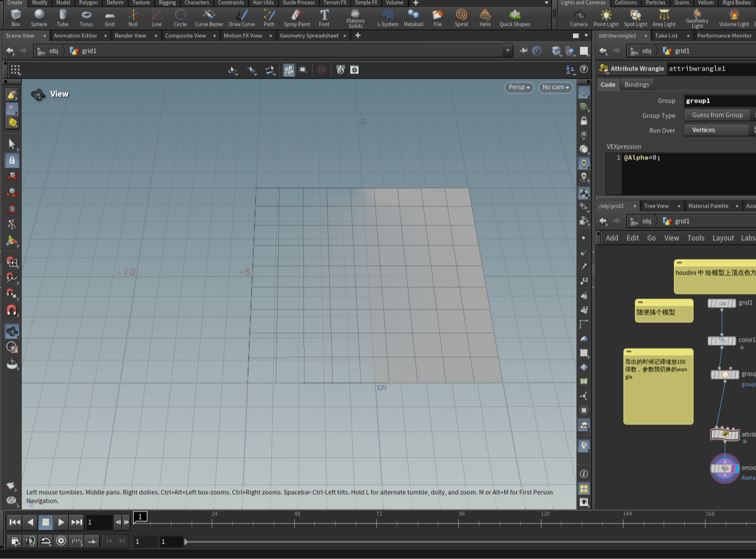756x559 pixels.
Task: Select the L-System shelf tool
Action: 388,17
